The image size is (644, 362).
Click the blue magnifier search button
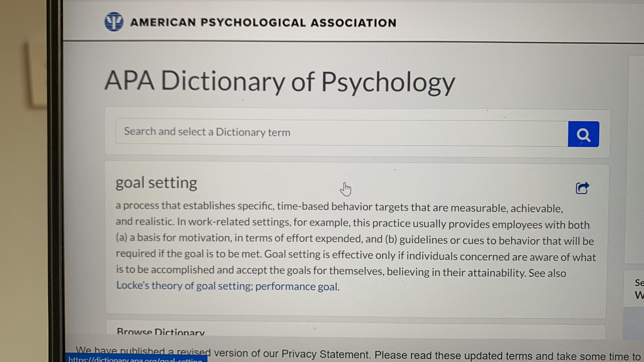[x=583, y=134]
